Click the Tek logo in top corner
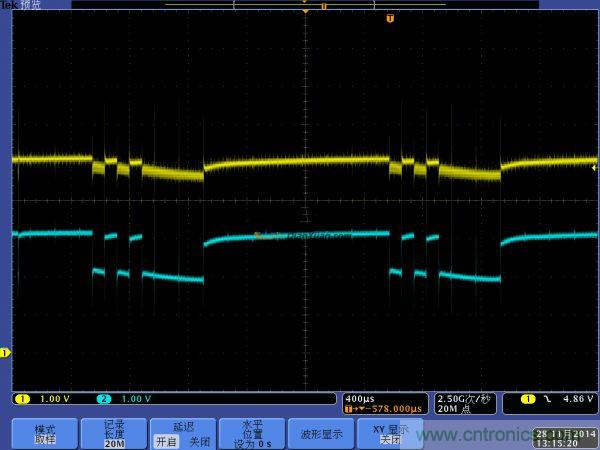This screenshot has width=600, height=450. 10,5
